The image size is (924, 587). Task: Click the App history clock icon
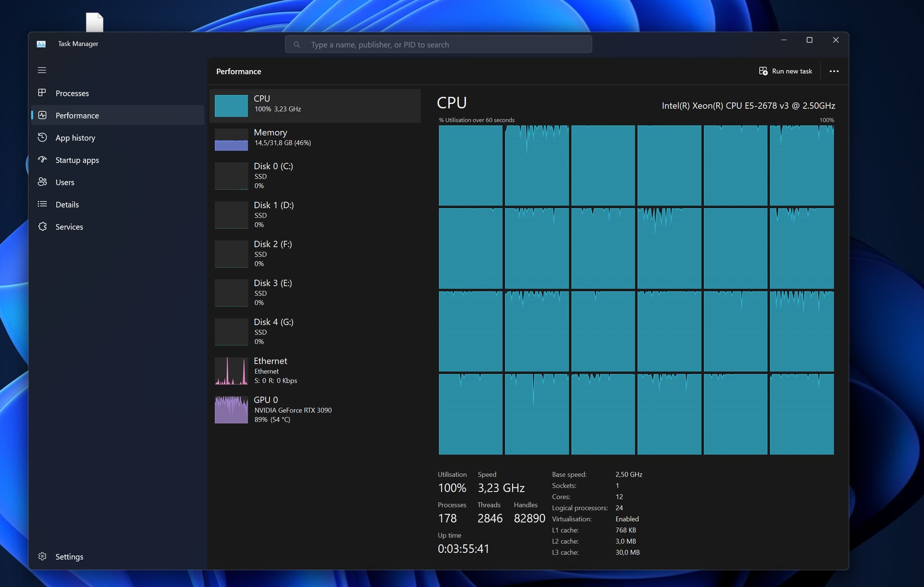pyautogui.click(x=42, y=138)
